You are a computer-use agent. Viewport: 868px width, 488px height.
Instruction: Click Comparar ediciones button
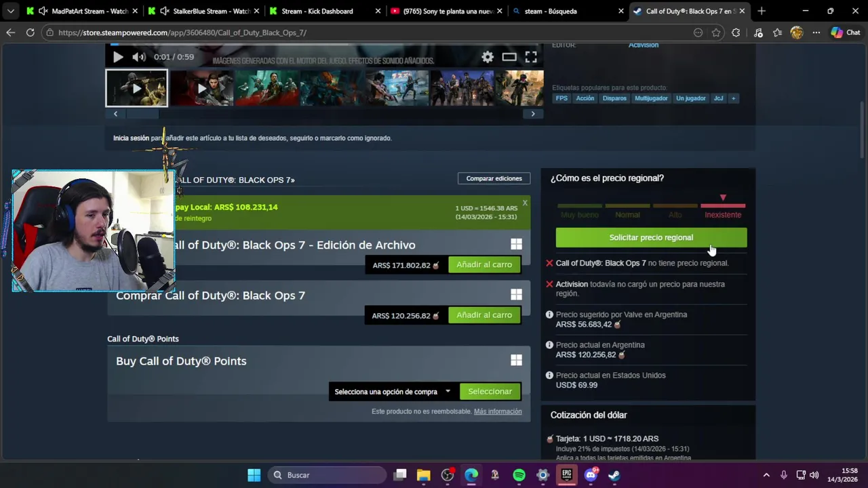[x=494, y=178]
